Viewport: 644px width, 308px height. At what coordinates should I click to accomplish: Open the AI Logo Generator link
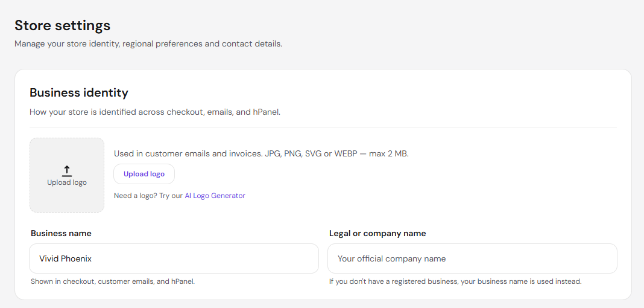pyautogui.click(x=215, y=196)
